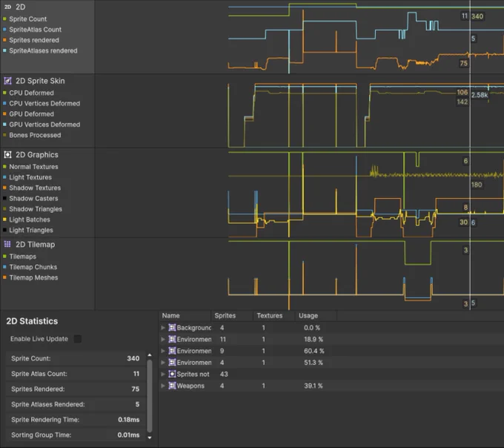Toggle the SpriteAtlas Count series swatch
504x448 pixels.
(4, 30)
